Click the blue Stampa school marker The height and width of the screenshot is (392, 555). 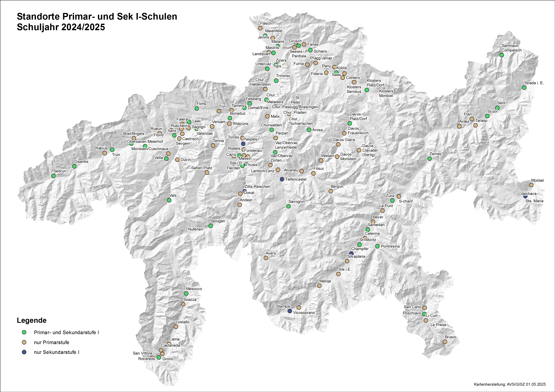click(290, 311)
